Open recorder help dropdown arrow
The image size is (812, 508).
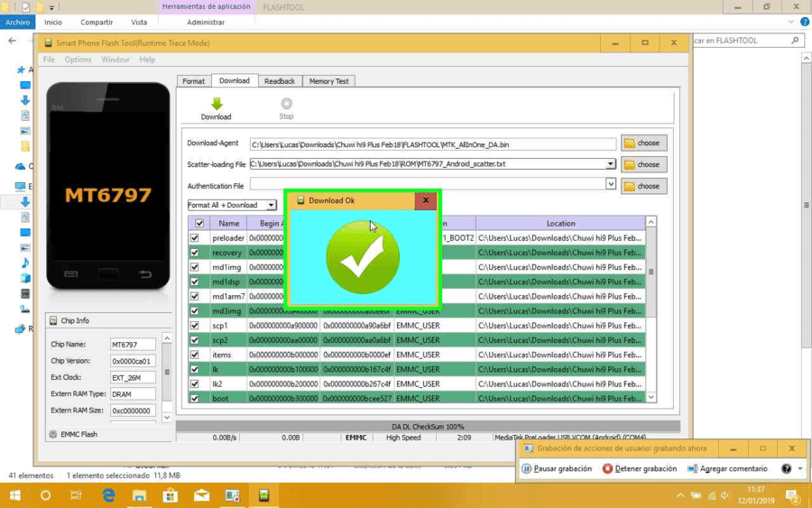coord(800,468)
